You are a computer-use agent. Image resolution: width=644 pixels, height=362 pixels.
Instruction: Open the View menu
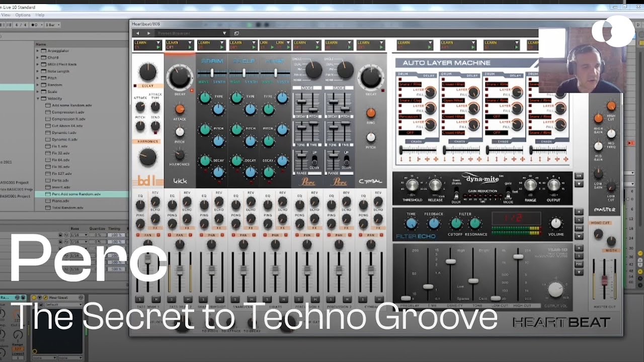coord(6,15)
